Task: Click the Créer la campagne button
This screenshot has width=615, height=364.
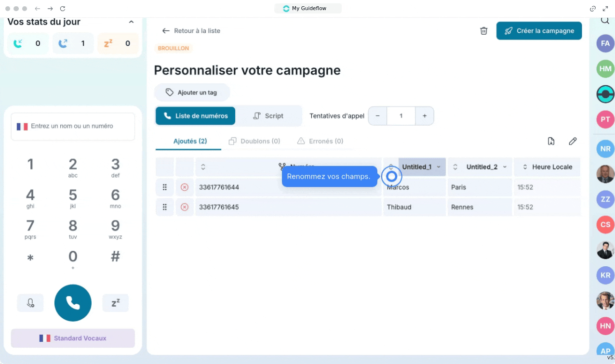Action: coord(539,31)
